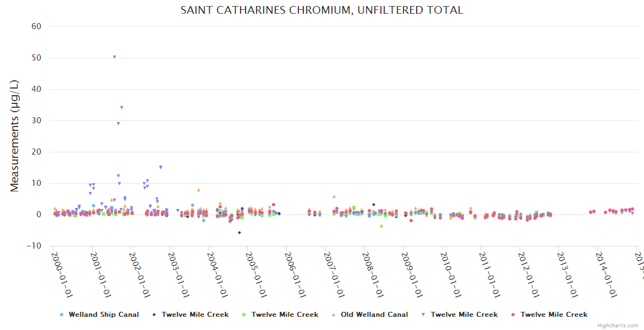Click the green square legend marker
Viewport: 644px width, 330px height.
pos(244,315)
